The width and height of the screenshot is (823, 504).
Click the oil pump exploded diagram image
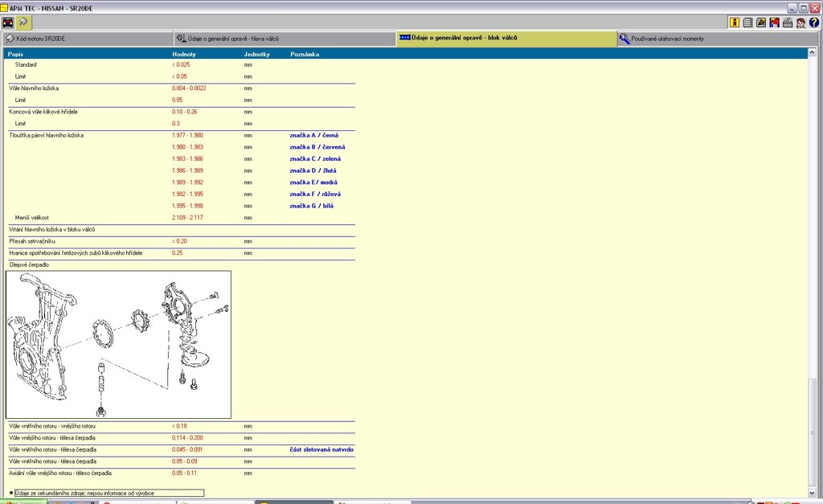(118, 344)
